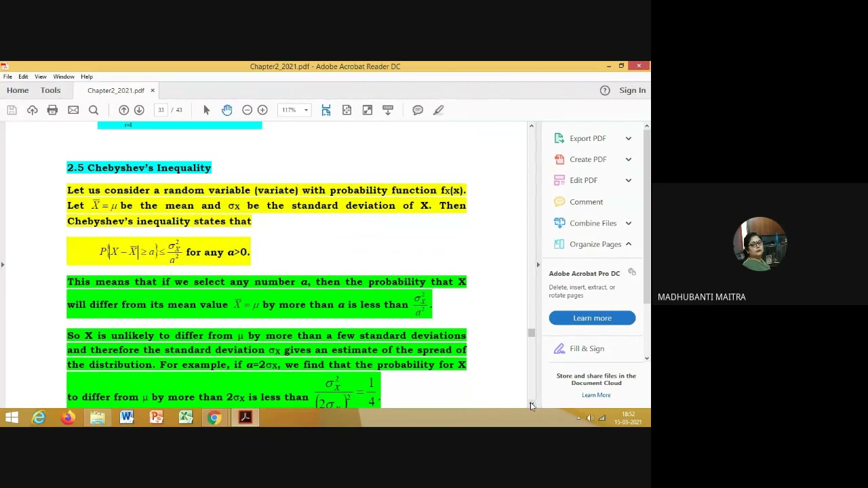Viewport: 868px width, 488px height.
Task: Open the Edit menu
Action: (x=23, y=77)
